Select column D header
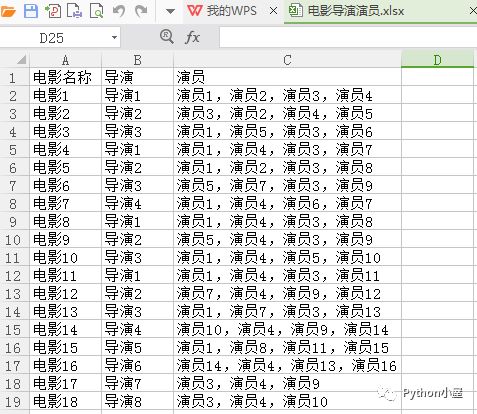The width and height of the screenshot is (477, 414). pyautogui.click(x=437, y=60)
